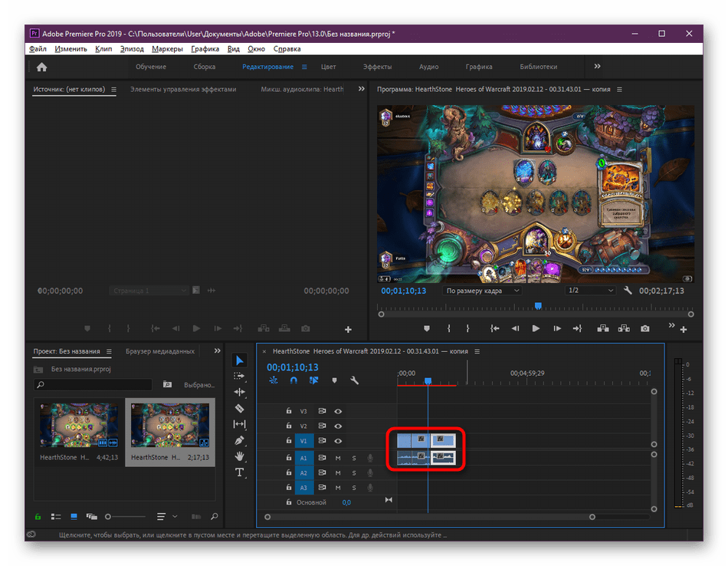This screenshot has height=566, width=728.
Task: Select the Ripple Edit tool
Action: point(239,393)
